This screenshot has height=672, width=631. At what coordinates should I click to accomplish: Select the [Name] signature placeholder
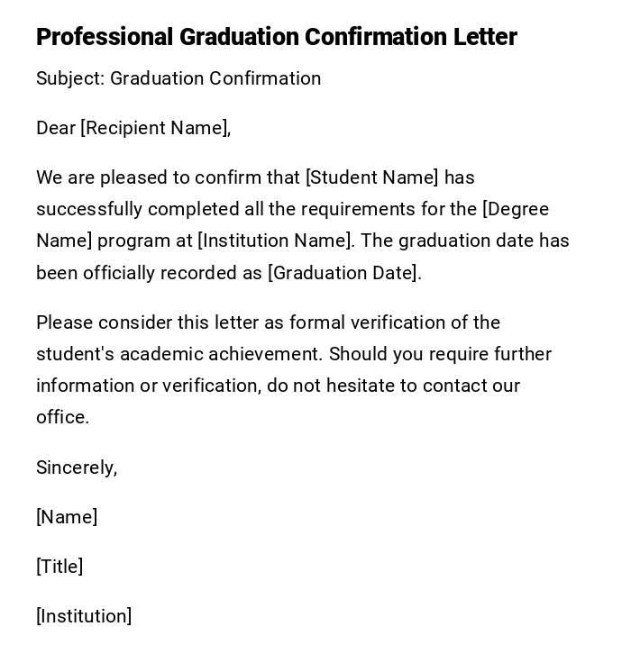point(67,517)
